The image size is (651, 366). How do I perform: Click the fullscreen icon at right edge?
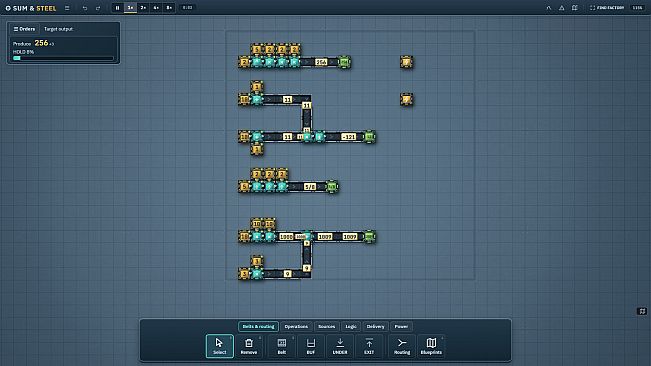(x=642, y=311)
